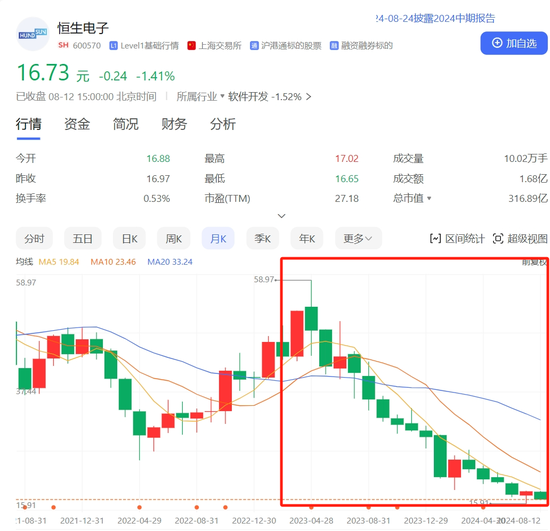Image resolution: width=550 pixels, height=531 pixels.
Task: Switch to the 简况 tab
Action: coord(126,125)
